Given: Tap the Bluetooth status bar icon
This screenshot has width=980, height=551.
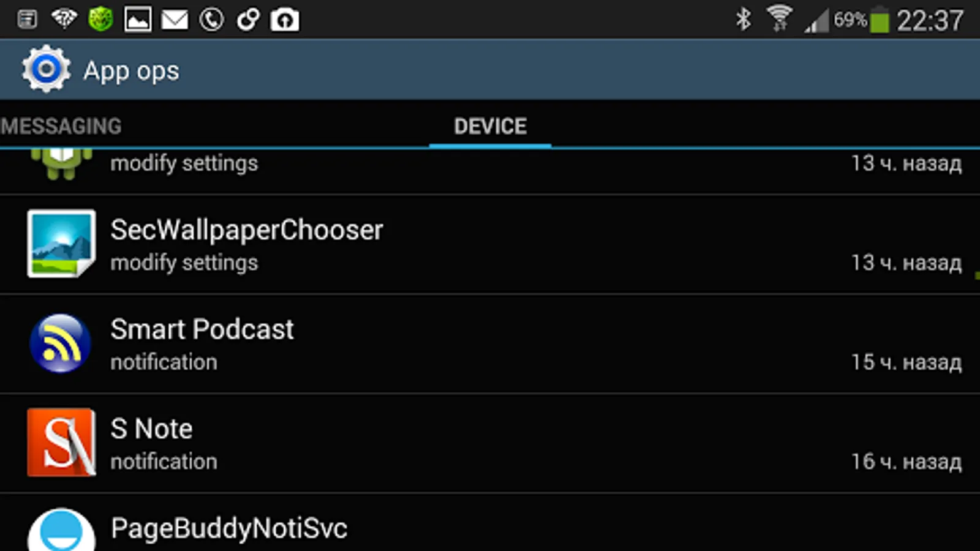Looking at the screenshot, I should [x=743, y=20].
